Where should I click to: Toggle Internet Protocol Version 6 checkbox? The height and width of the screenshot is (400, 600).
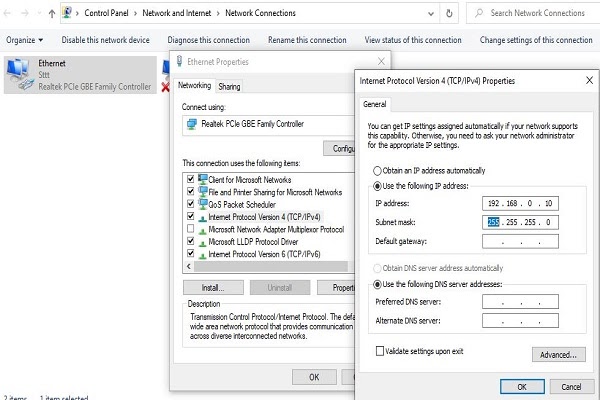click(x=190, y=253)
